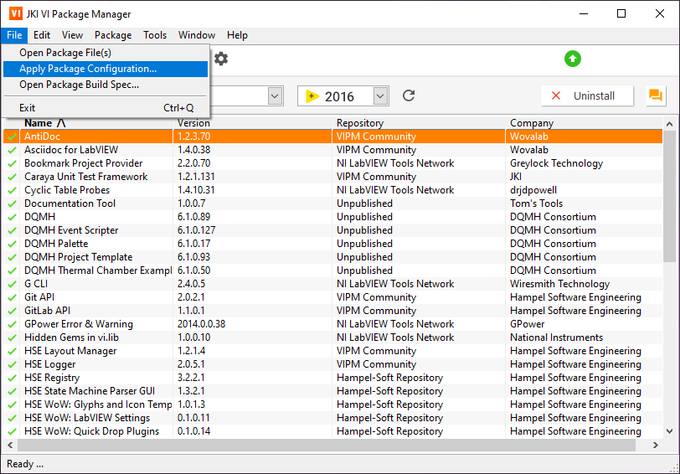Viewport: 680px width, 474px height.
Task: Select HSE State Machine Parser GUI row
Action: pyautogui.click(x=333, y=391)
